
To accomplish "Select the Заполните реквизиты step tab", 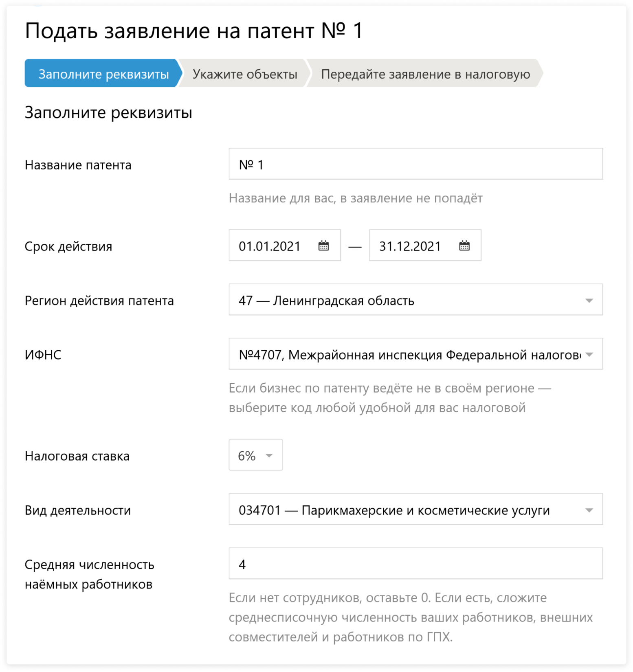I will click(103, 74).
